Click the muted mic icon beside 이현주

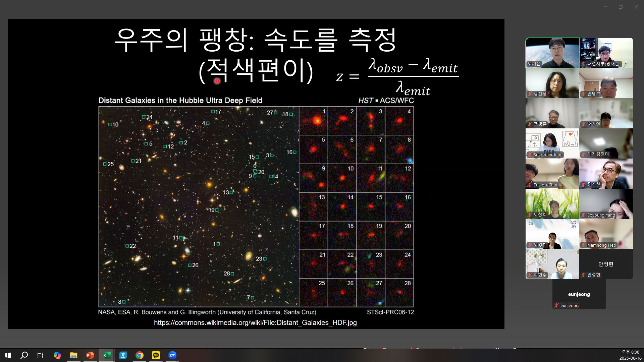click(x=530, y=275)
